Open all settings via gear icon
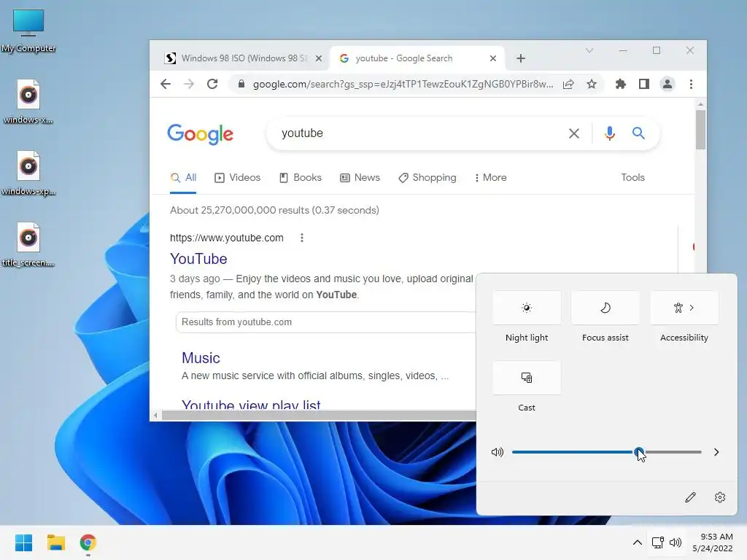 (720, 497)
